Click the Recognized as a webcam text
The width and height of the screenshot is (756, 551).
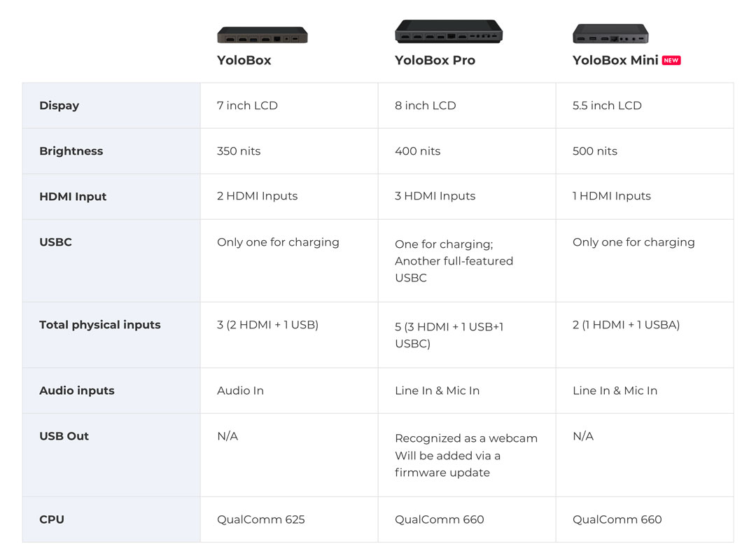coord(465,438)
